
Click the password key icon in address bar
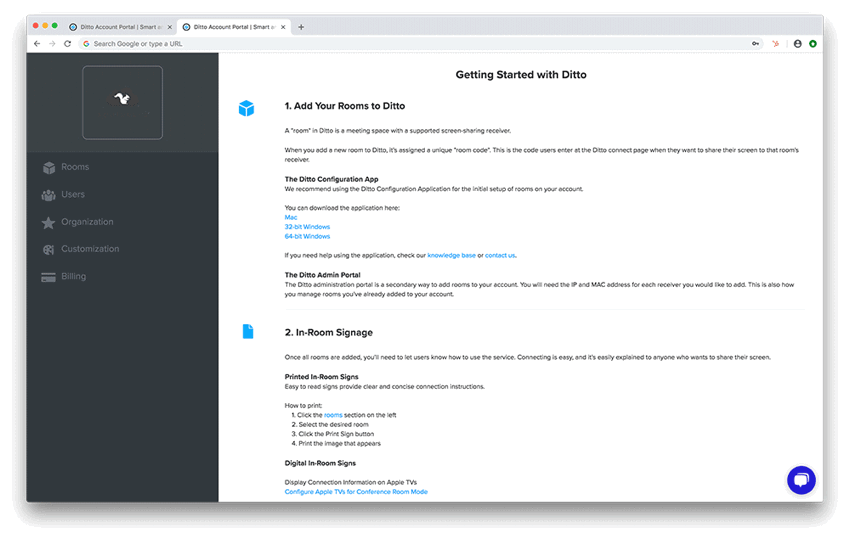(x=755, y=44)
